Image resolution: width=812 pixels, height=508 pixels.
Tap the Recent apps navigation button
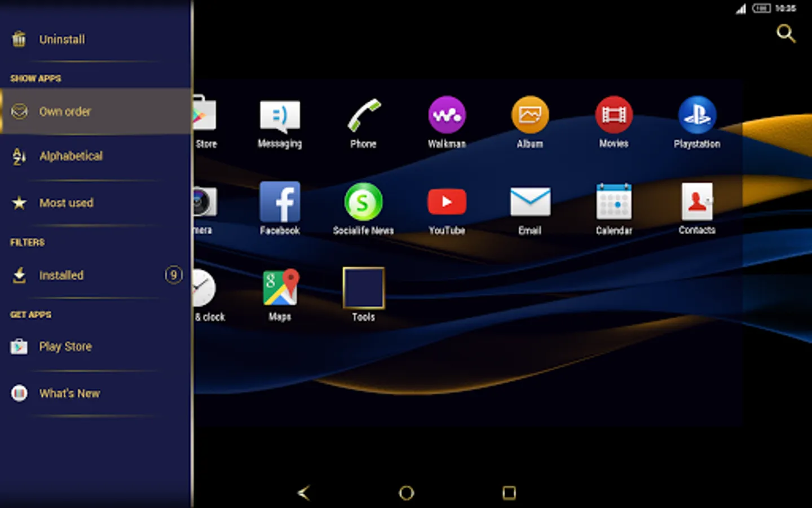click(509, 493)
